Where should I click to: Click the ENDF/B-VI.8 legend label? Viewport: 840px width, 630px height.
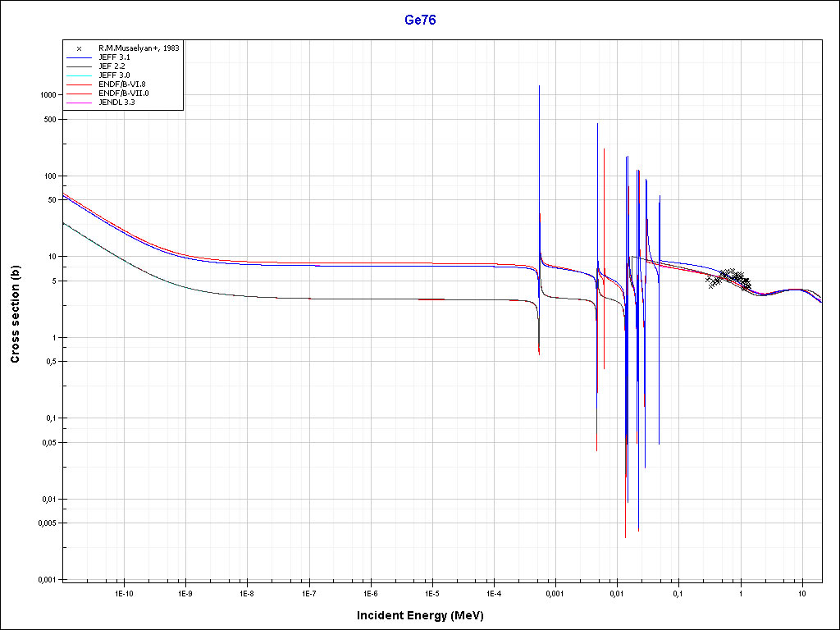pos(122,84)
